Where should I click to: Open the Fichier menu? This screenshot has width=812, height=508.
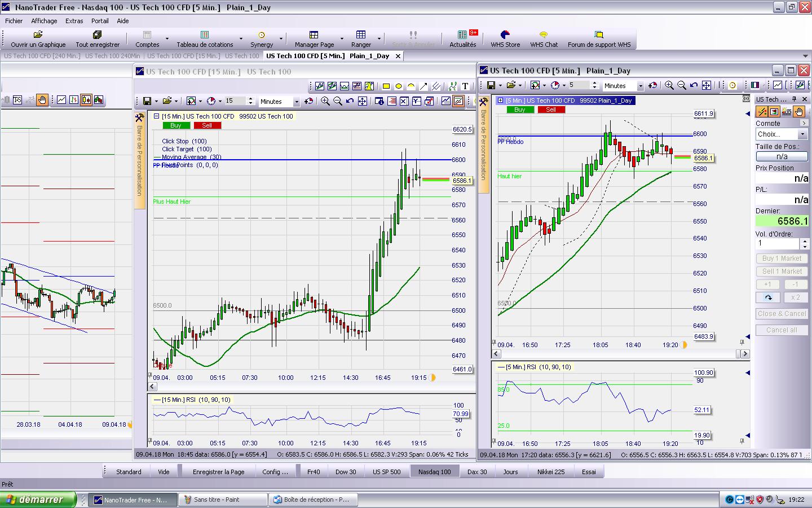(14, 21)
